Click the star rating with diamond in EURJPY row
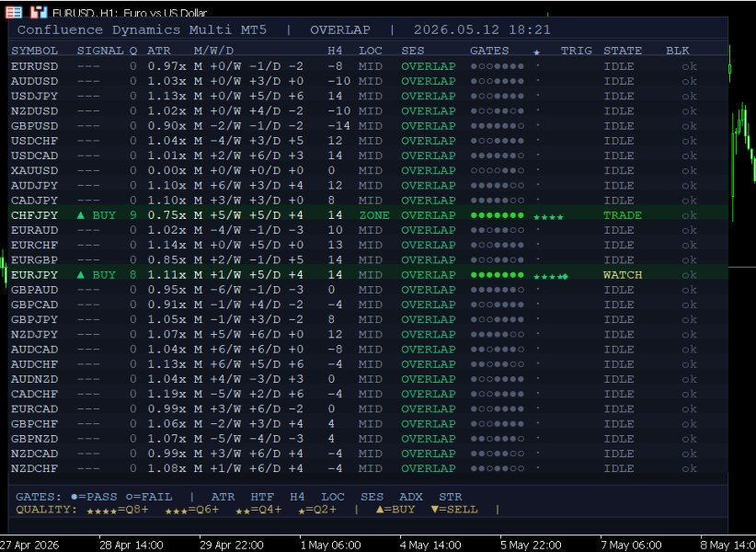 click(x=551, y=277)
